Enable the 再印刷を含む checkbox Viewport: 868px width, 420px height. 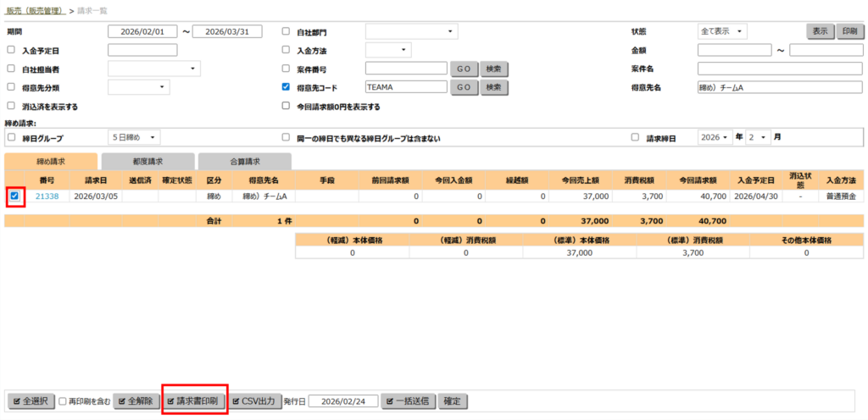pos(63,401)
